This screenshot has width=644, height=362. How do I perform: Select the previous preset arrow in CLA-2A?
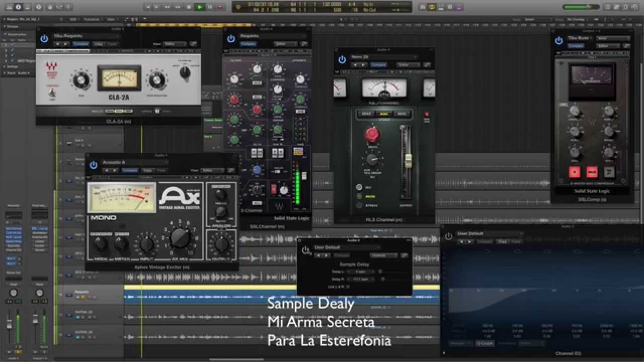click(58, 44)
